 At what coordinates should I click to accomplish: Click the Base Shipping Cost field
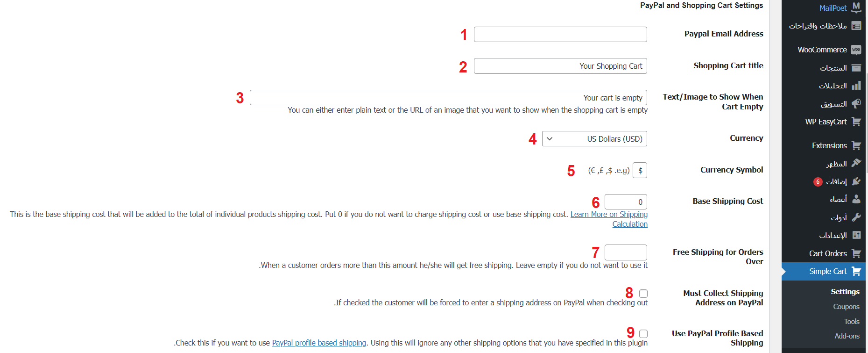pyautogui.click(x=626, y=202)
